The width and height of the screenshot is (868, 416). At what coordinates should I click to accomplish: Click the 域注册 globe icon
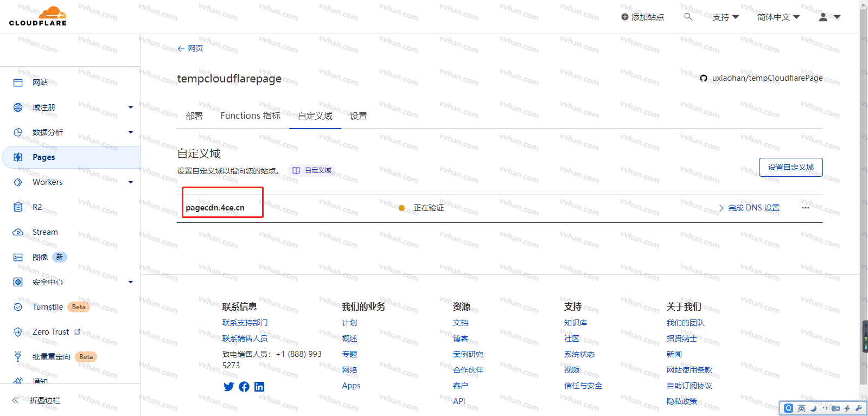(18, 107)
